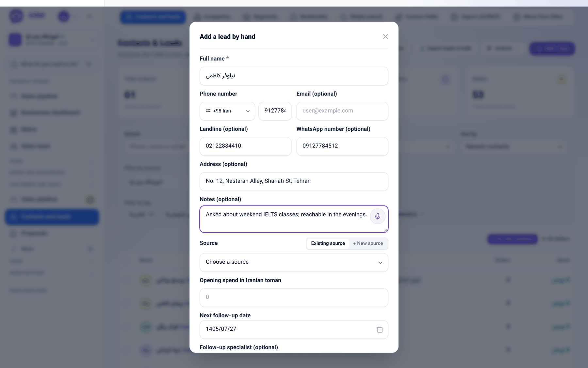
Task: Switch to the New source tab
Action: (368, 243)
